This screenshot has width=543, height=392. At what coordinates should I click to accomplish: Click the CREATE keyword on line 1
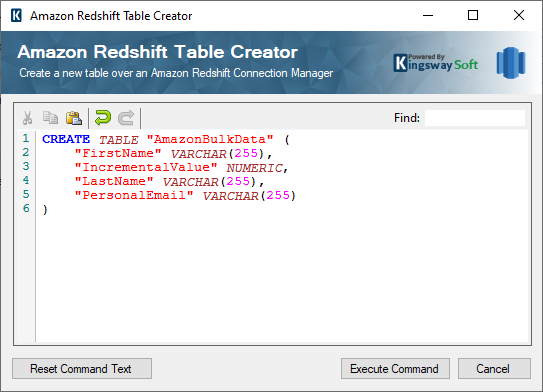pos(66,139)
